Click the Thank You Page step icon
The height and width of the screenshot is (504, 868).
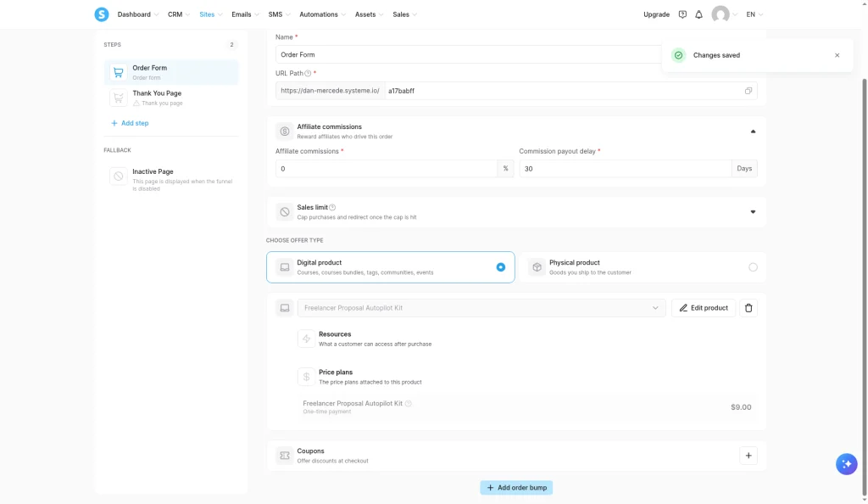tap(118, 98)
